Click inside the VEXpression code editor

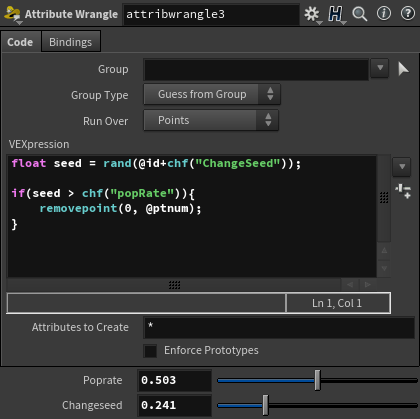click(192, 216)
